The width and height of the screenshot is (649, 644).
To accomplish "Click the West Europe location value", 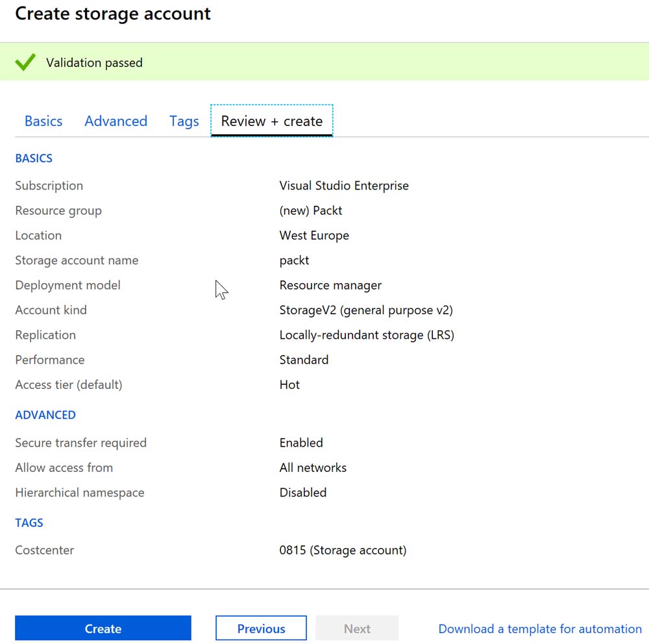I will [x=314, y=236].
